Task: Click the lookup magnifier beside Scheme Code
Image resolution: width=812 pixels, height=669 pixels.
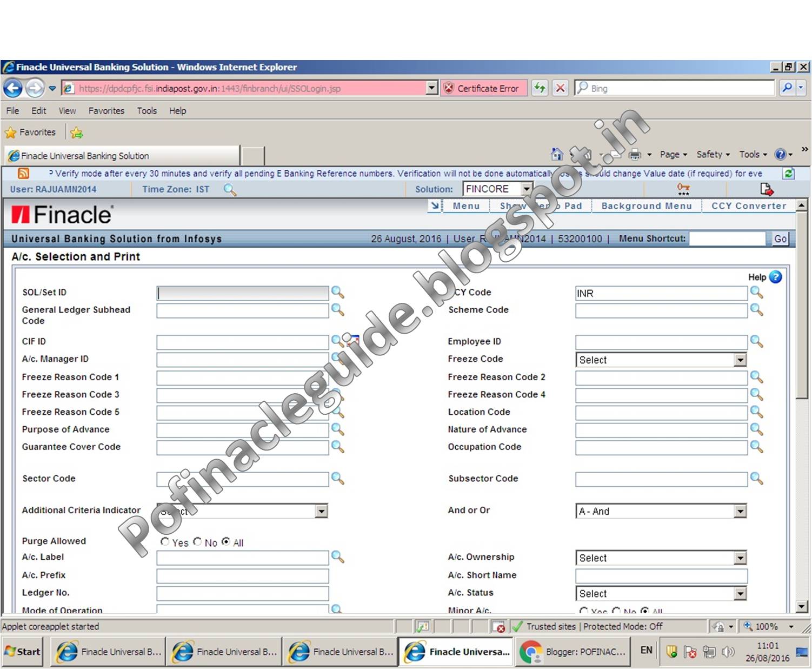Action: [756, 310]
